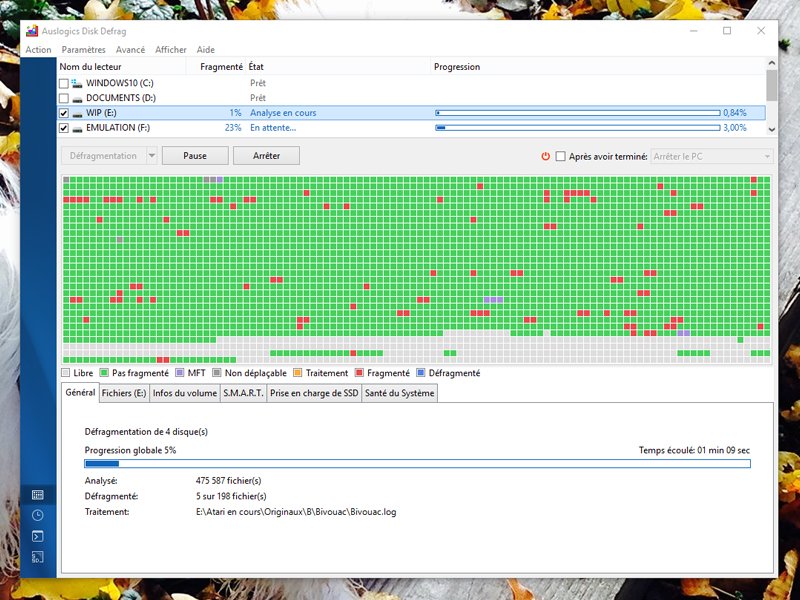Click the WINDOWS10 (C:) drive icon
This screenshot has width=800, height=600.
pos(77,83)
